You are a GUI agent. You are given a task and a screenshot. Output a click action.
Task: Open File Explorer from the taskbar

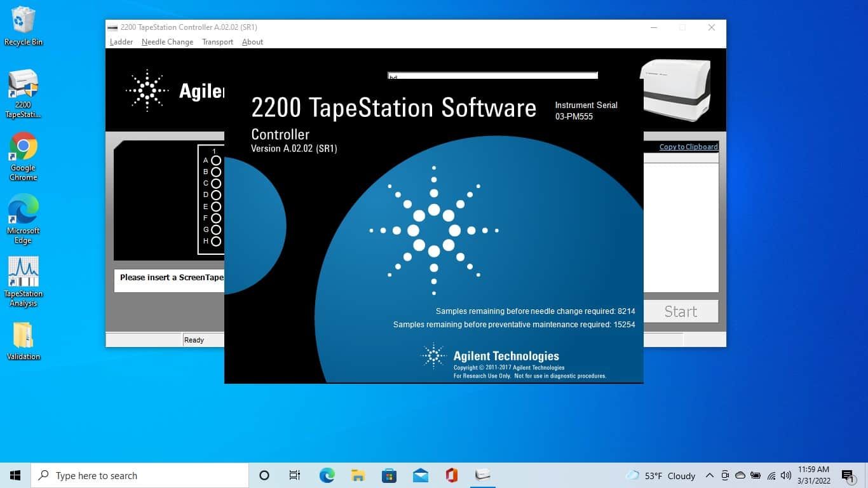(358, 475)
